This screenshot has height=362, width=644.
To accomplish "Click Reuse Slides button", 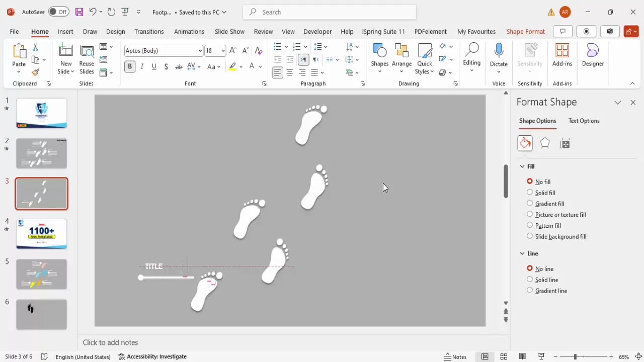I will coord(87,59).
